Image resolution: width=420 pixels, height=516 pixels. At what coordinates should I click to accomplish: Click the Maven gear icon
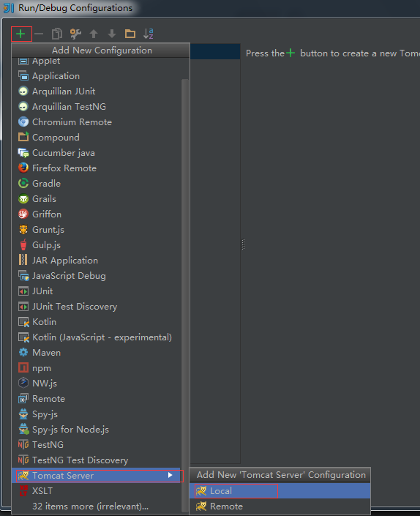click(x=23, y=353)
